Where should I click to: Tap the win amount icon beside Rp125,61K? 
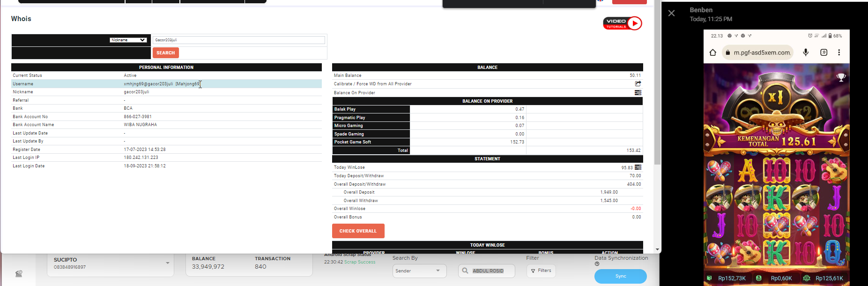[x=807, y=278]
